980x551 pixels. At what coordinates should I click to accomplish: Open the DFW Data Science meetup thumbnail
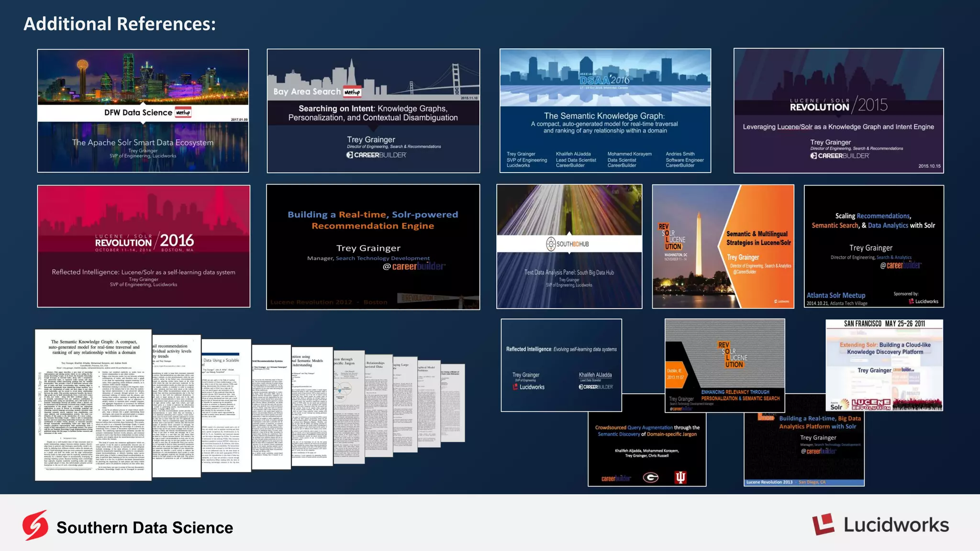point(143,110)
